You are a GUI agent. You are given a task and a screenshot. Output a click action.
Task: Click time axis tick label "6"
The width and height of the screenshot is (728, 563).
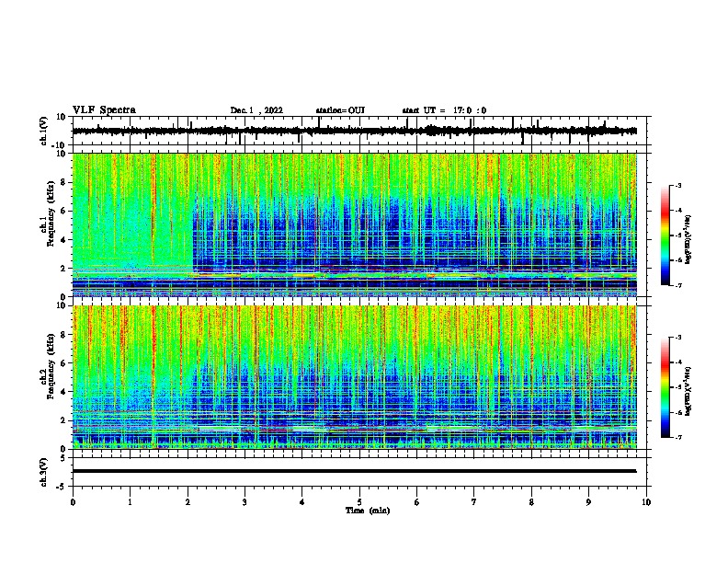click(x=417, y=502)
